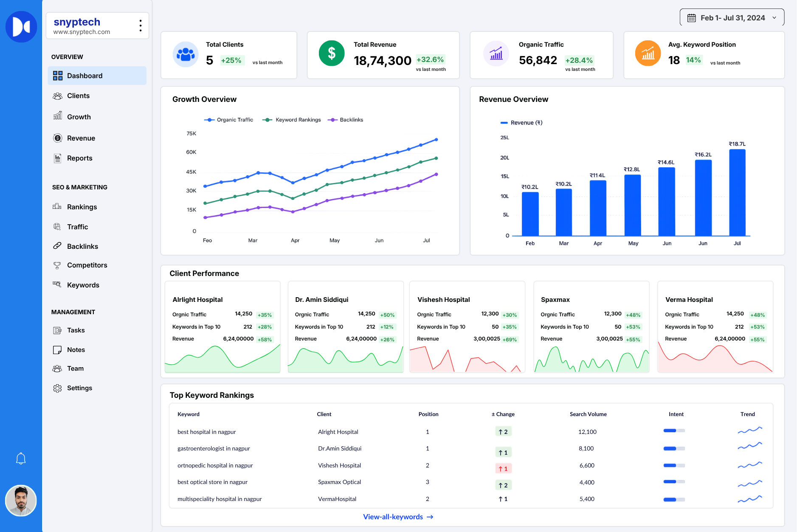
Task: Open the Dashboard menu item
Action: click(97, 76)
